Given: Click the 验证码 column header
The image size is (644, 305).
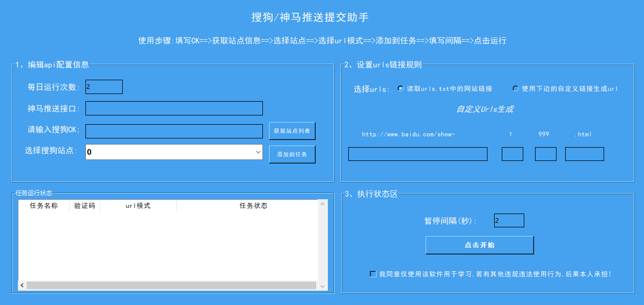Looking at the screenshot, I should pyautogui.click(x=85, y=206).
